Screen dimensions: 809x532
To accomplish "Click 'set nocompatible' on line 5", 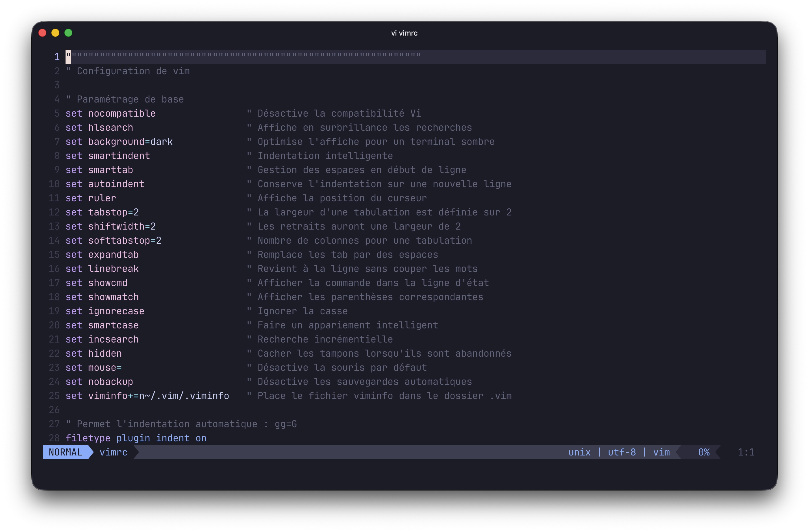I will 110,113.
